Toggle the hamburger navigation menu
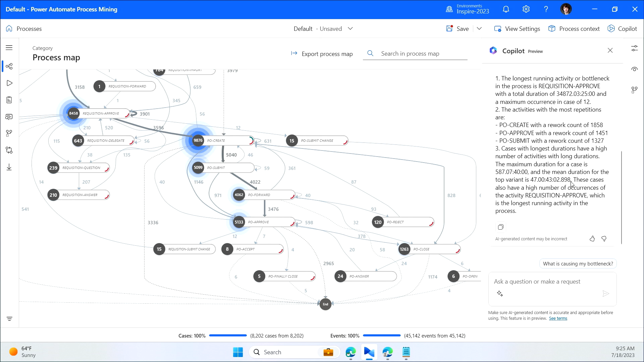The image size is (644, 362). [x=9, y=48]
